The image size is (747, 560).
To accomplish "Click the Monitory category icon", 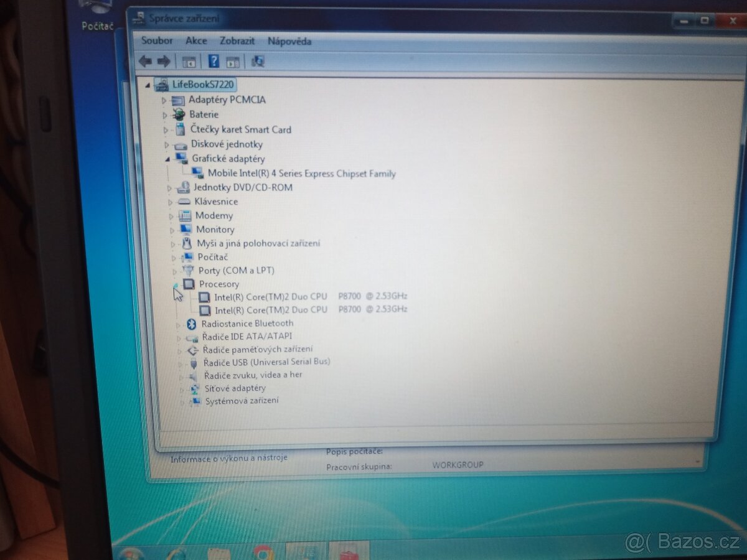I will click(186, 230).
